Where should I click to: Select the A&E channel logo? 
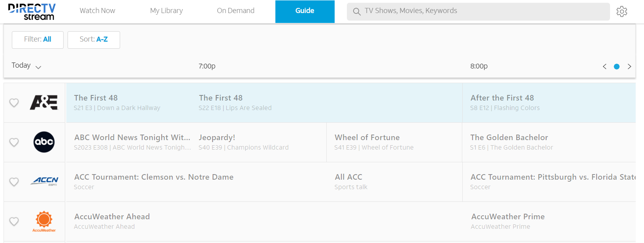click(x=44, y=103)
